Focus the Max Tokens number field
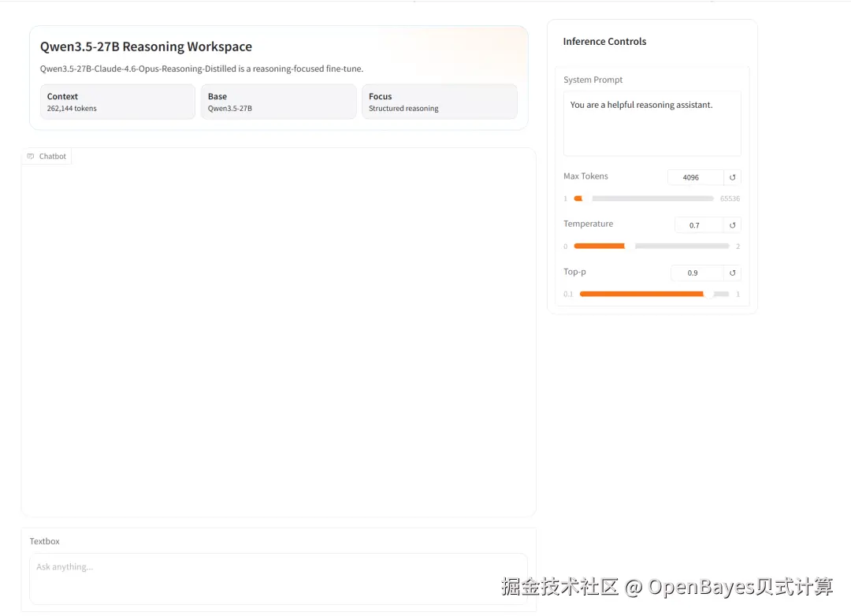Image resolution: width=851 pixels, height=616 pixels. [x=695, y=177]
